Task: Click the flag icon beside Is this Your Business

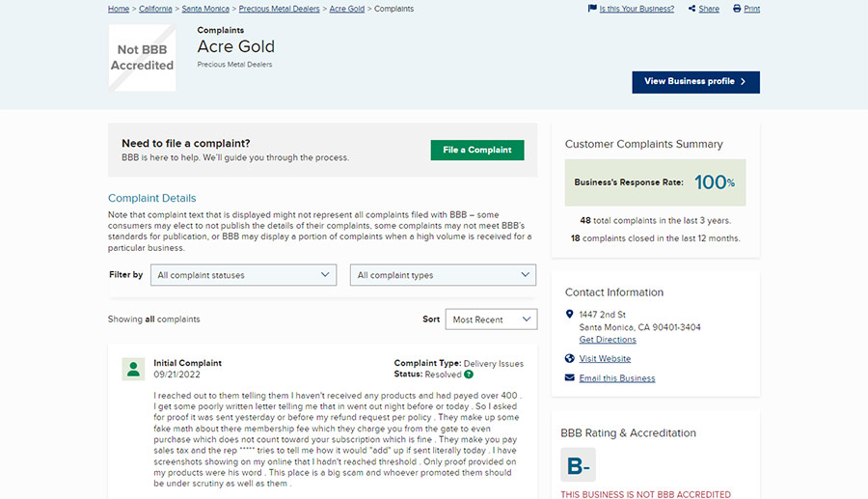Action: [592, 9]
